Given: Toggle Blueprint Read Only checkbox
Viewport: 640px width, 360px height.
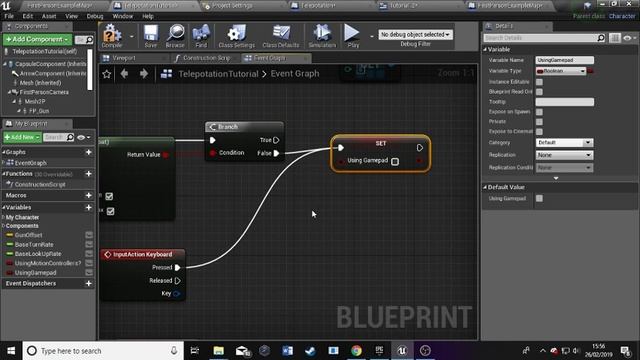Looking at the screenshot, I should 539,92.
